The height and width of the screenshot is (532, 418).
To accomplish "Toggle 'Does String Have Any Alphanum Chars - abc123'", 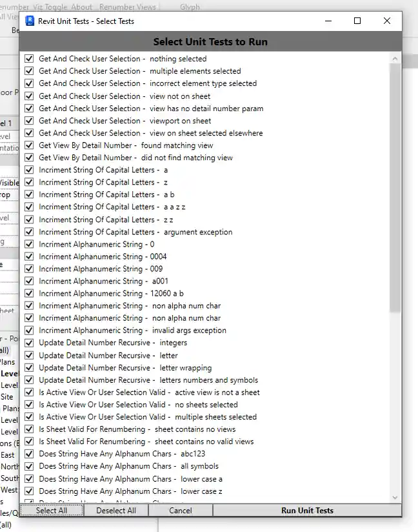I will [29, 454].
